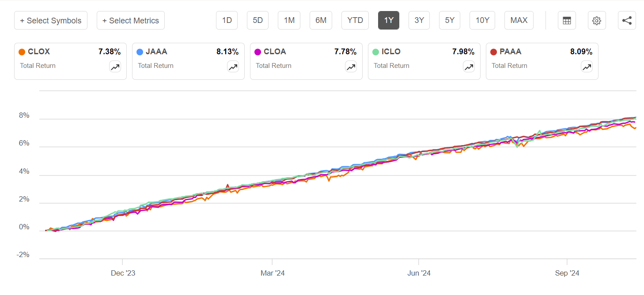644x295 pixels.
Task: Click the 5D range option
Action: pos(258,20)
